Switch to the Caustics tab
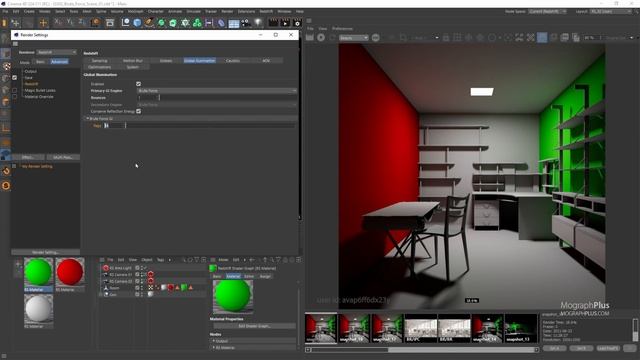The height and width of the screenshot is (360, 640). (233, 60)
